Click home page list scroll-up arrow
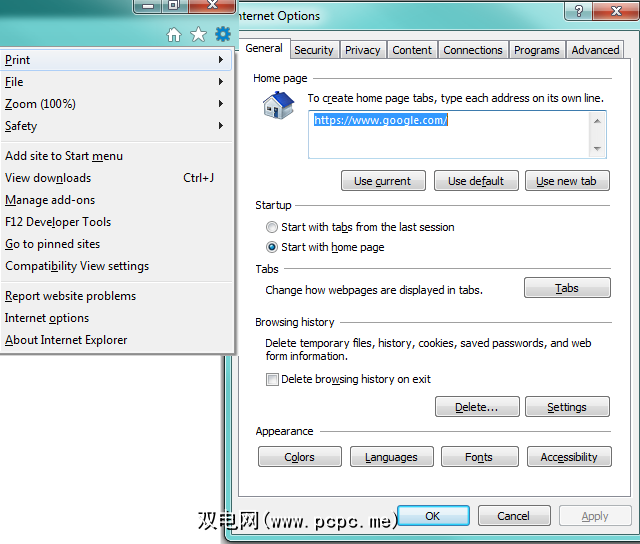The image size is (640, 544). click(x=597, y=121)
